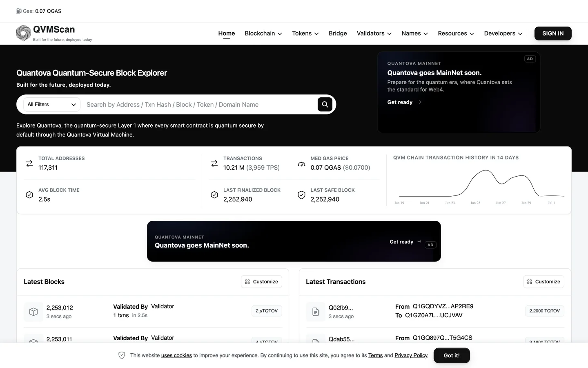
Task: Click the Last Finalized Block check icon
Action: point(214,195)
